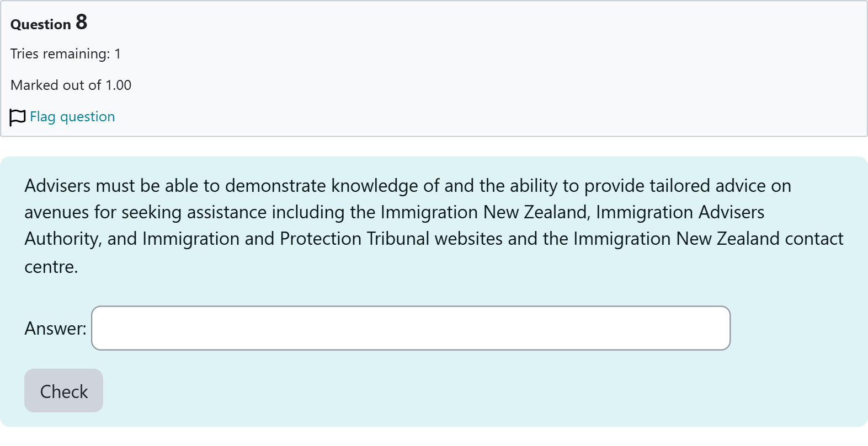868x446 pixels.
Task: Open the Flag question link
Action: coord(72,117)
